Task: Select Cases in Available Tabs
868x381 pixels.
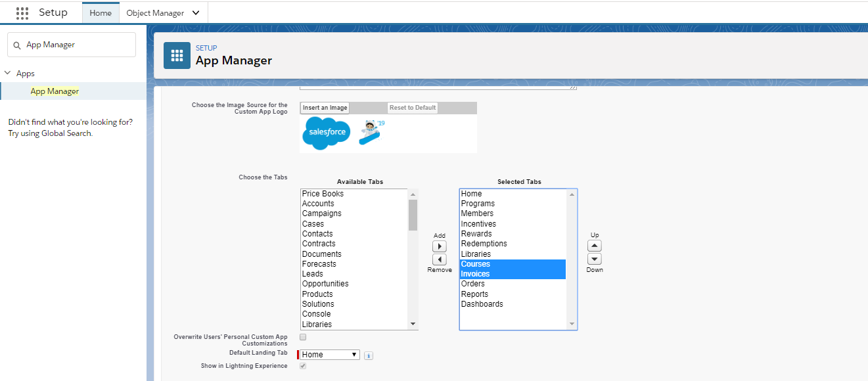Action: [354, 224]
